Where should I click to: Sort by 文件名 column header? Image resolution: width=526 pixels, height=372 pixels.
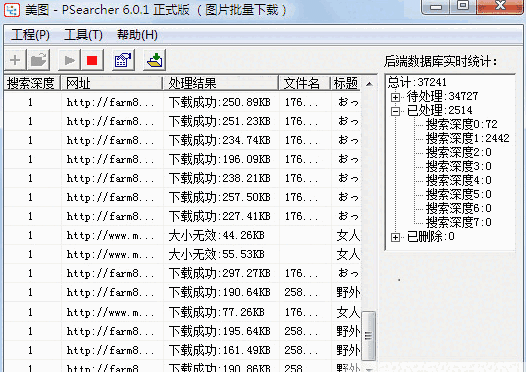[x=305, y=83]
